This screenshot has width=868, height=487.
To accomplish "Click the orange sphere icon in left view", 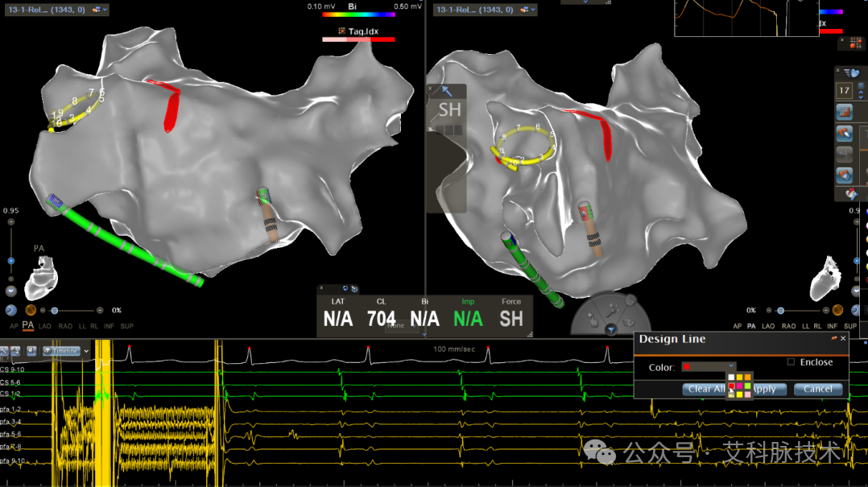I will click(31, 310).
